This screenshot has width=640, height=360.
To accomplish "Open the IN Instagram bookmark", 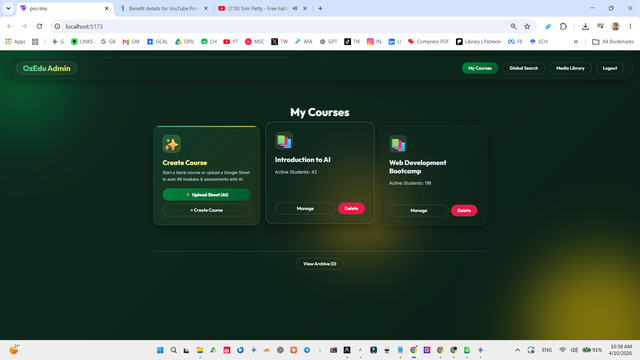I will pyautogui.click(x=374, y=42).
